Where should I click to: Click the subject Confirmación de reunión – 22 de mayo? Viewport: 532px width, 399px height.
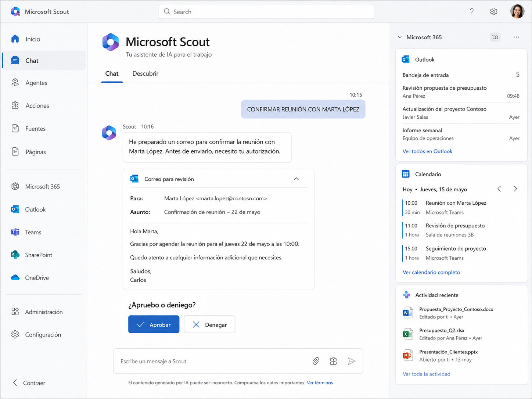[212, 212]
